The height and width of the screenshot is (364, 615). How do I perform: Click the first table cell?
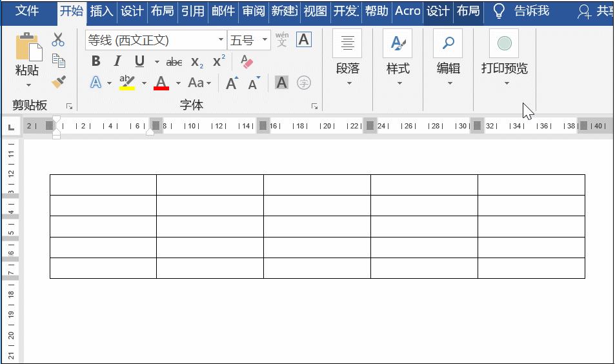(x=103, y=185)
